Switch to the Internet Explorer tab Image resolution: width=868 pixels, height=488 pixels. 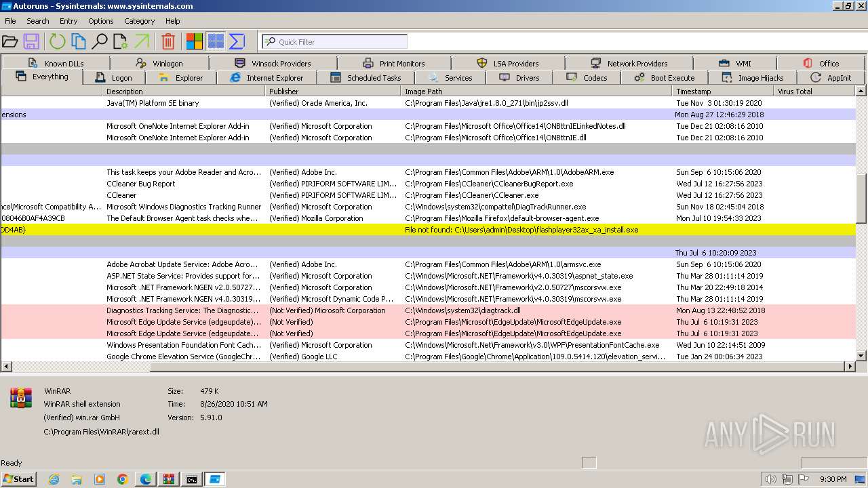click(x=267, y=78)
